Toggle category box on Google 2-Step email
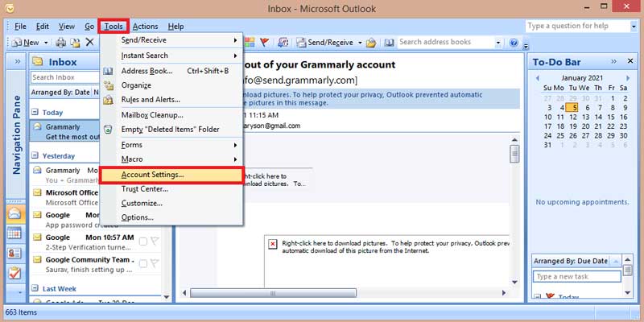The image size is (644, 322). pos(143,242)
